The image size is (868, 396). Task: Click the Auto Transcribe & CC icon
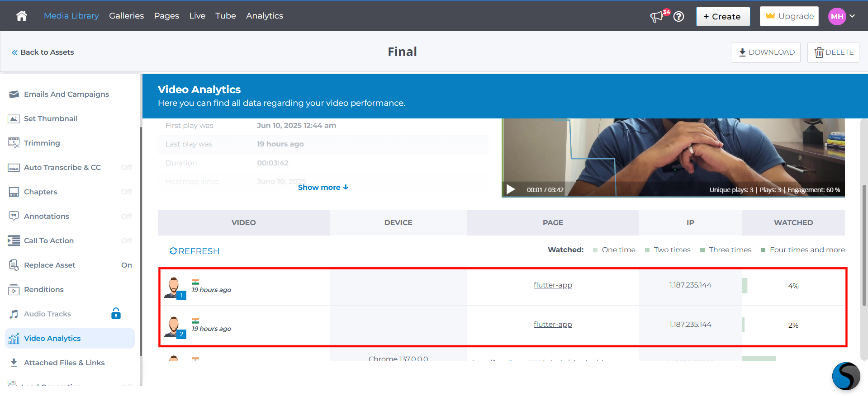[14, 168]
